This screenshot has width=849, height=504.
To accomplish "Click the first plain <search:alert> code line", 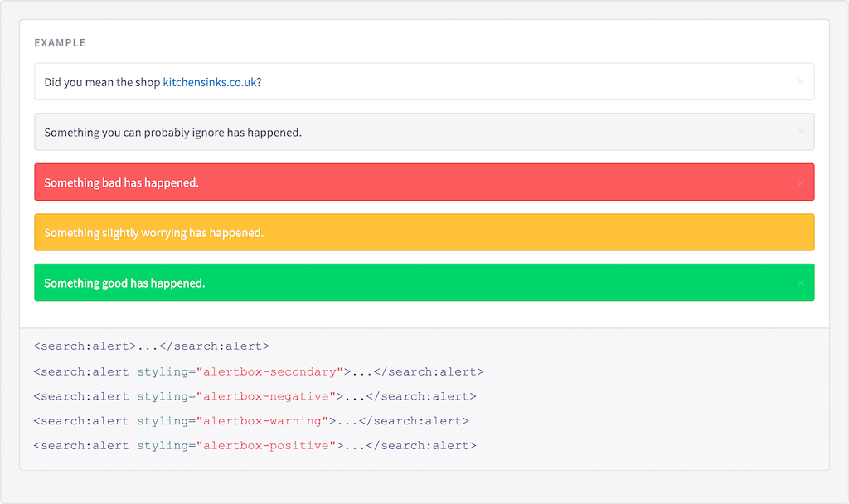I will (x=151, y=346).
